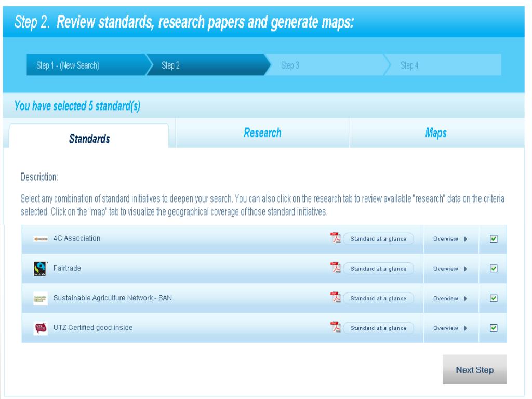Select the 4C Association name text
Viewport: 532px width, 399px height.
[77, 238]
